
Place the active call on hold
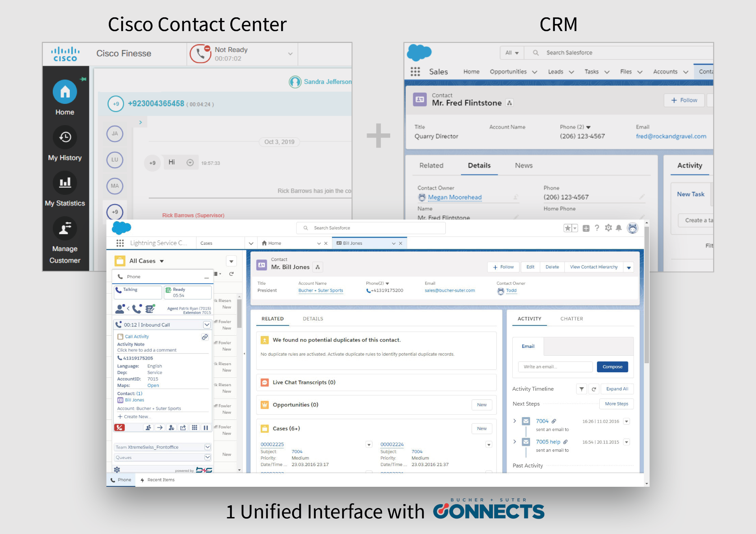(x=206, y=427)
